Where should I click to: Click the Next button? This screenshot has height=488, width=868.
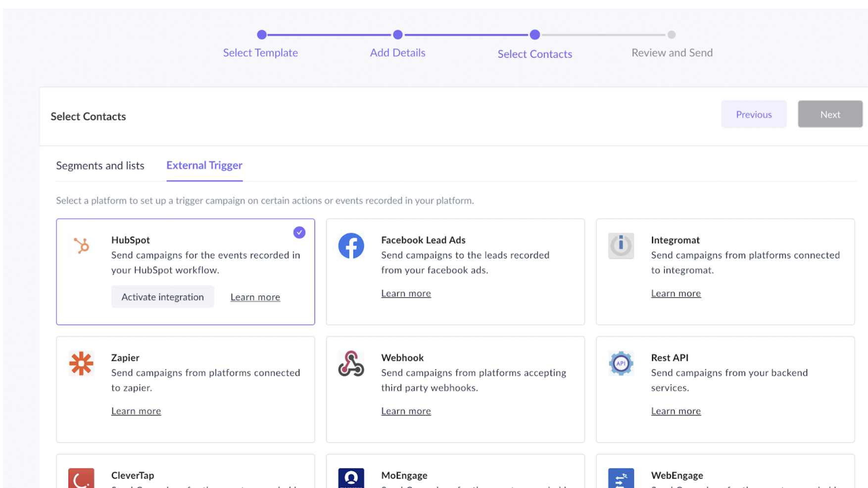(x=830, y=114)
